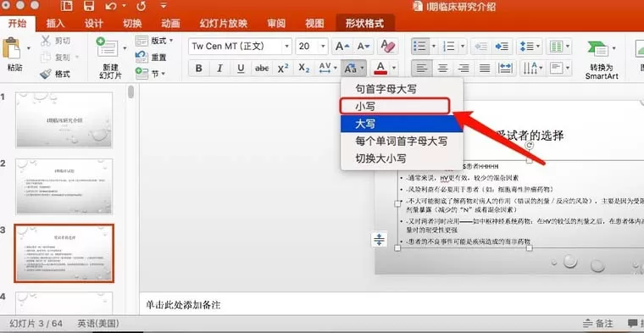Select slide 1 thumbnail
Image resolution: width=644 pixels, height=333 pixels.
[64, 119]
